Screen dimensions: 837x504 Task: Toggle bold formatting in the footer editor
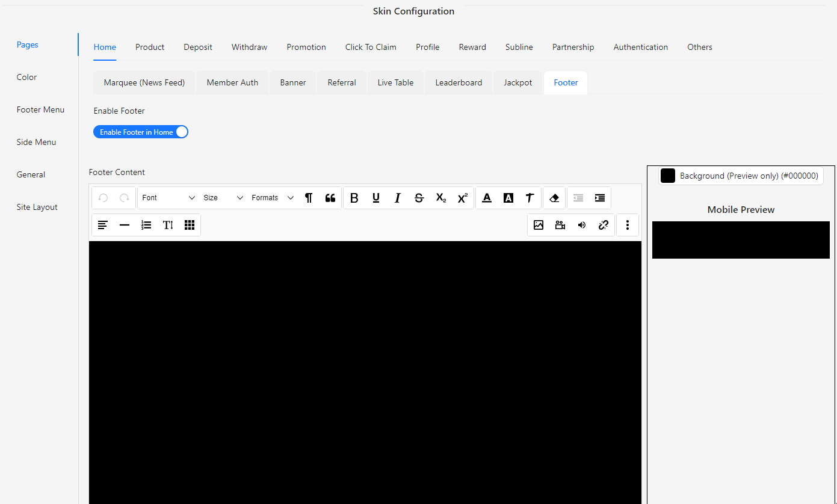[x=354, y=198]
